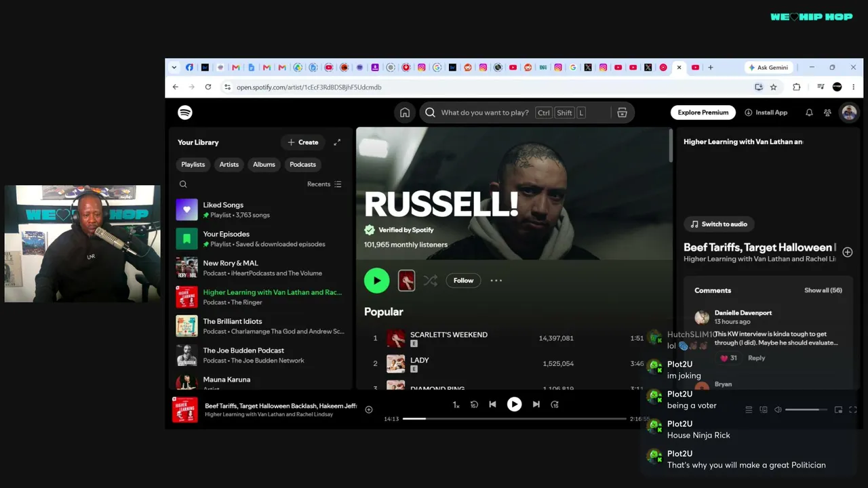The width and height of the screenshot is (868, 488).
Task: Open the Recents sort dropdown
Action: click(324, 184)
